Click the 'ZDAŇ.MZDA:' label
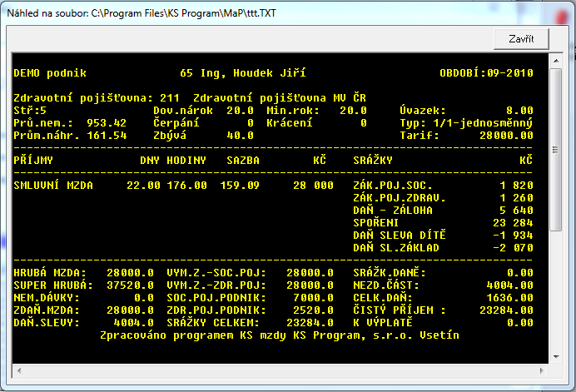 47,310
